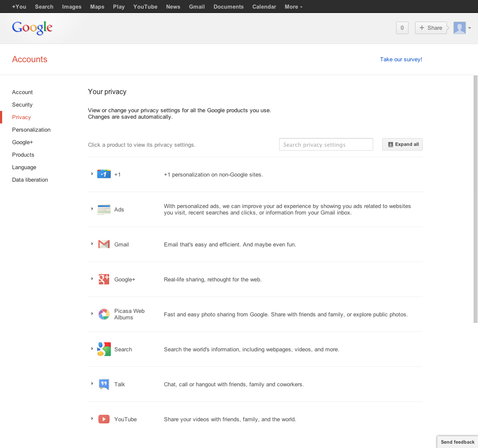
Task: Click the Expand all button
Action: pos(403,144)
